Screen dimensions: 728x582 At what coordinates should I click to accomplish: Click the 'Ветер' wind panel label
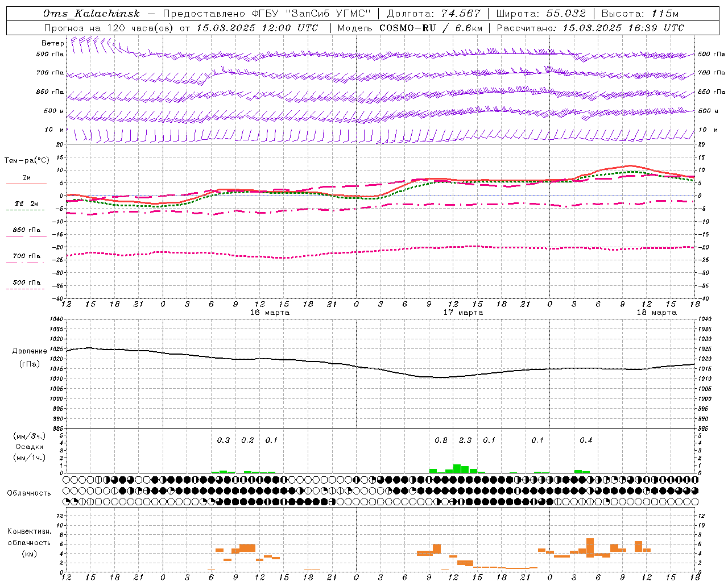coord(52,43)
